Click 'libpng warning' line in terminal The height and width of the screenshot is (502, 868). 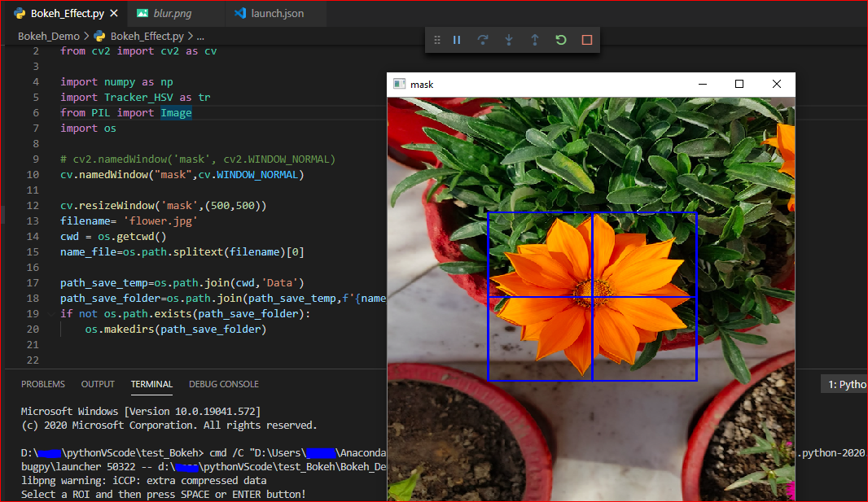point(143,480)
